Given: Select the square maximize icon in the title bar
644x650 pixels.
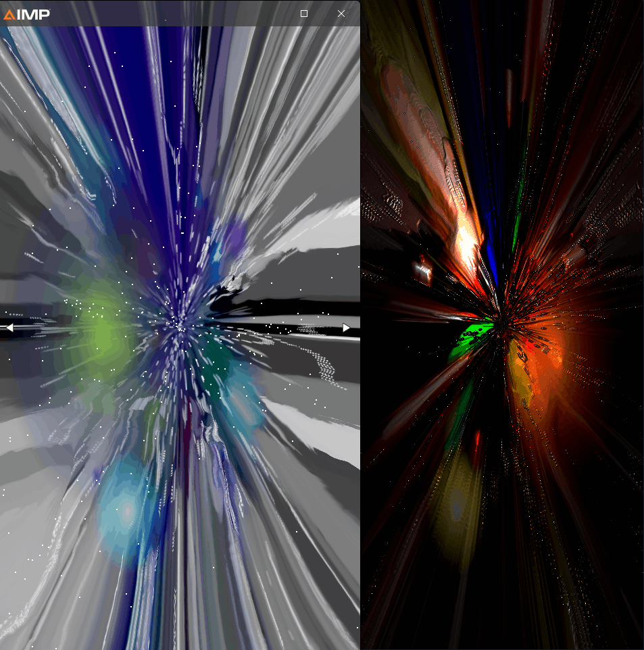Looking at the screenshot, I should click(x=304, y=14).
